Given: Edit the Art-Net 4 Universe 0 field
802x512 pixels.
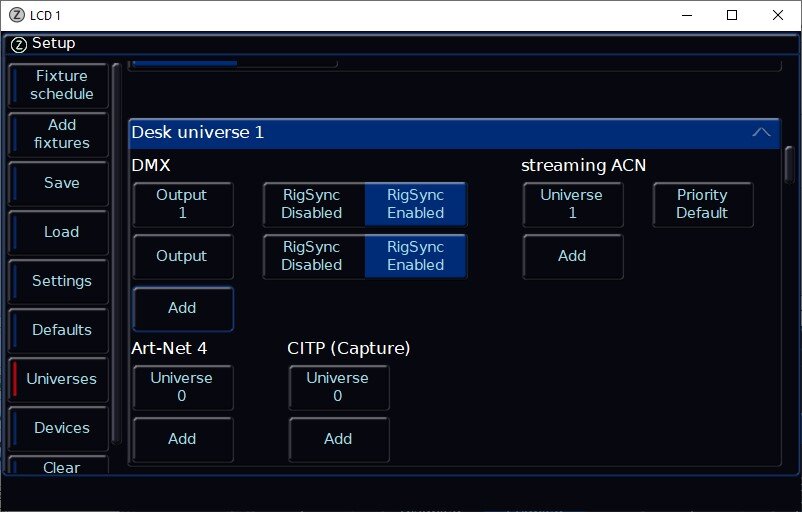Looking at the screenshot, I should [x=182, y=387].
